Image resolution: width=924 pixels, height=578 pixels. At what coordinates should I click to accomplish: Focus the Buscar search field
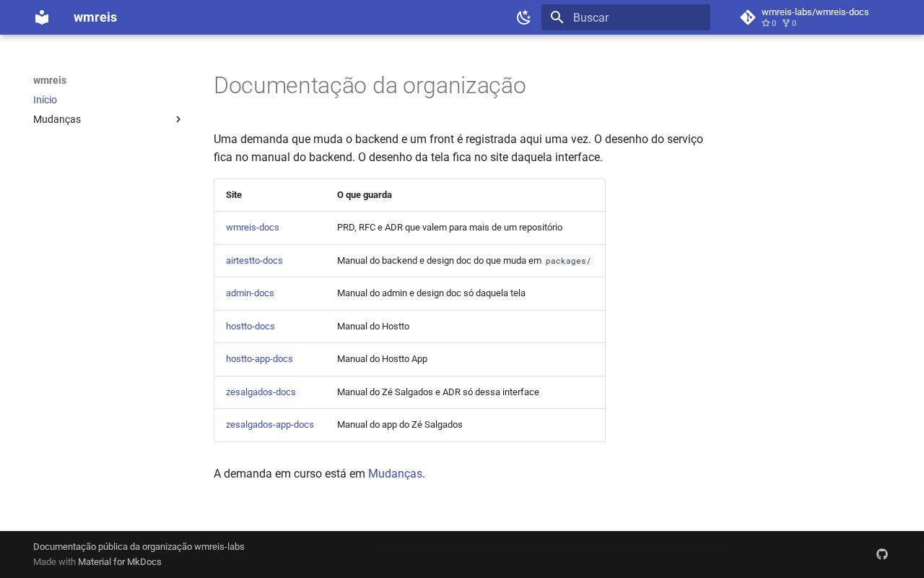(626, 17)
